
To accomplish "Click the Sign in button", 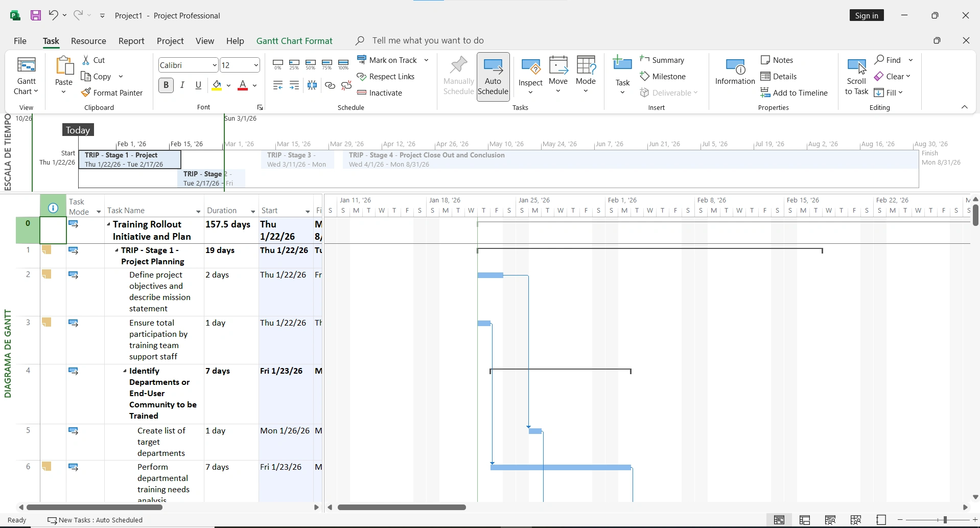I will (x=866, y=15).
